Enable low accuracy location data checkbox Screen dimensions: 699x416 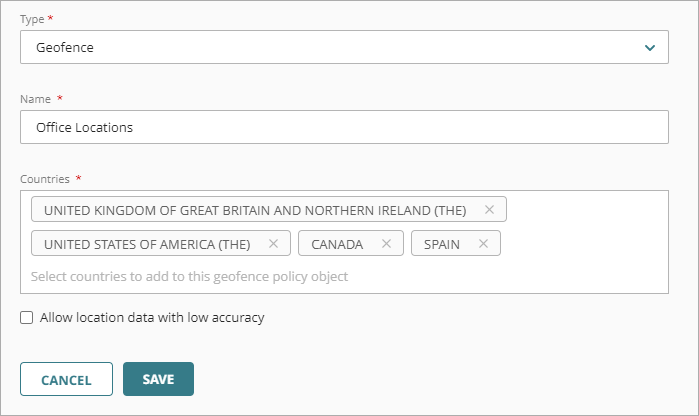coord(27,318)
